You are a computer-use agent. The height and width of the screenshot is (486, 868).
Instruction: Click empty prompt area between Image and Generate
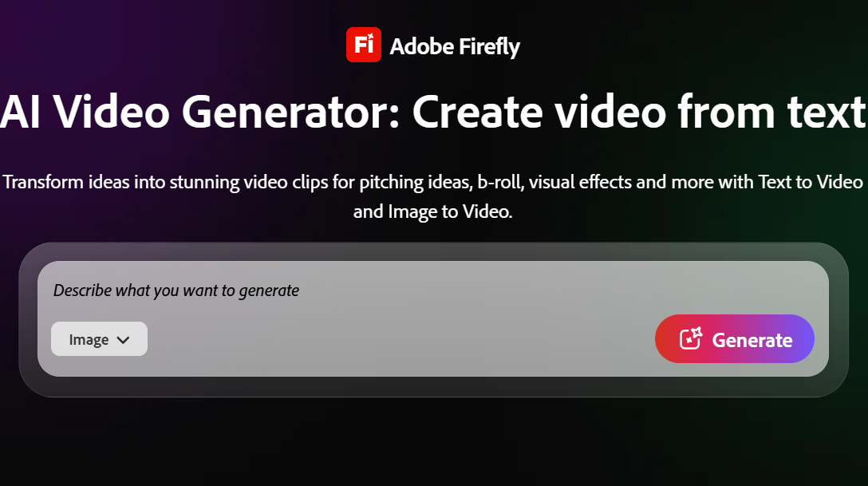tap(399, 338)
